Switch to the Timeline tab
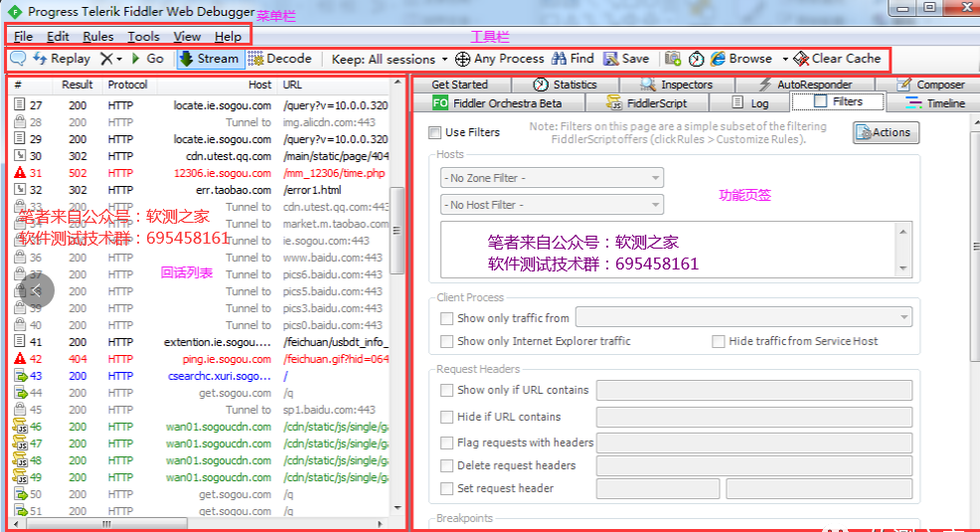The width and height of the screenshot is (980, 532). 935,103
